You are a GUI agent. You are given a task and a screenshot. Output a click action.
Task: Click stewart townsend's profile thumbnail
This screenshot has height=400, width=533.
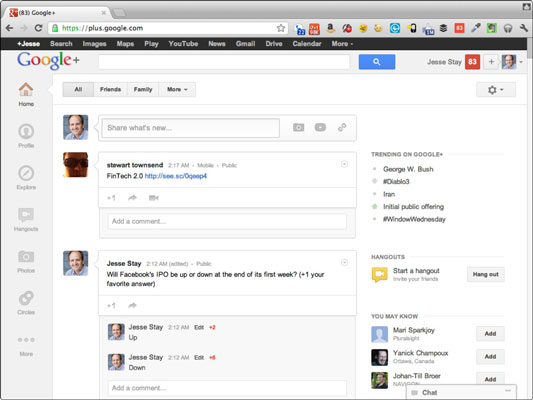click(75, 165)
